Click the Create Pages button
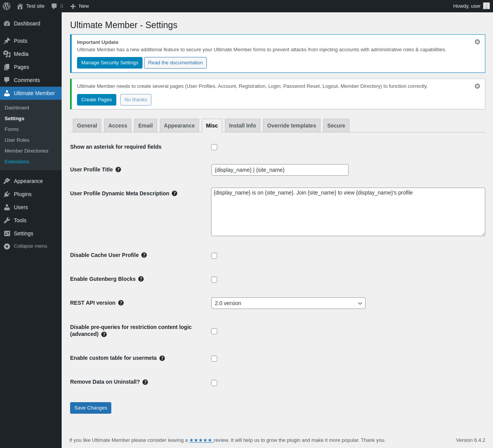This screenshot has height=448, width=493. (x=97, y=100)
